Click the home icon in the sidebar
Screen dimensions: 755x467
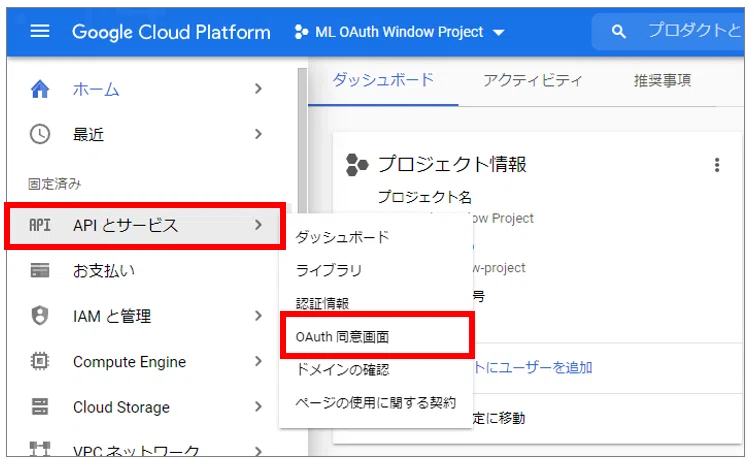pos(39,89)
